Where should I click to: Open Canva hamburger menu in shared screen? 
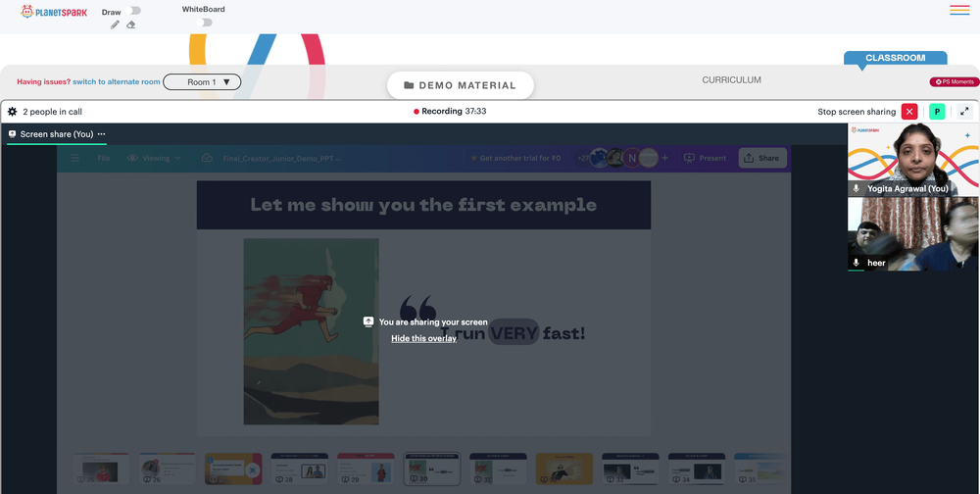[75, 158]
